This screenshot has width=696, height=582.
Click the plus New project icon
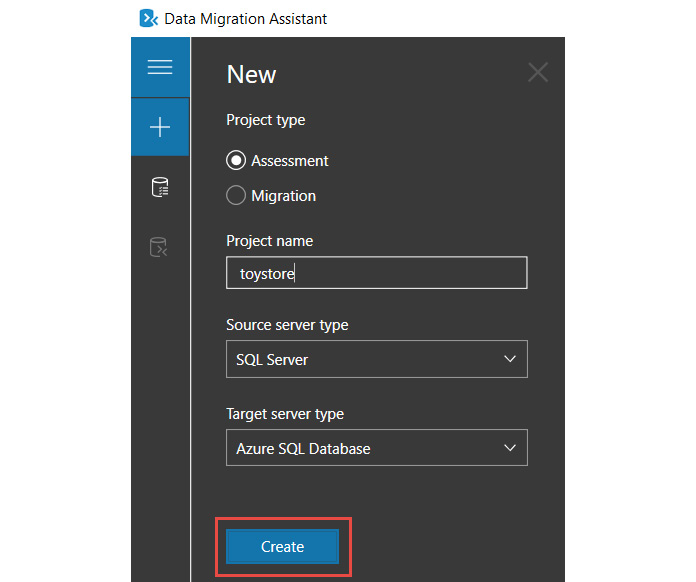pos(160,127)
